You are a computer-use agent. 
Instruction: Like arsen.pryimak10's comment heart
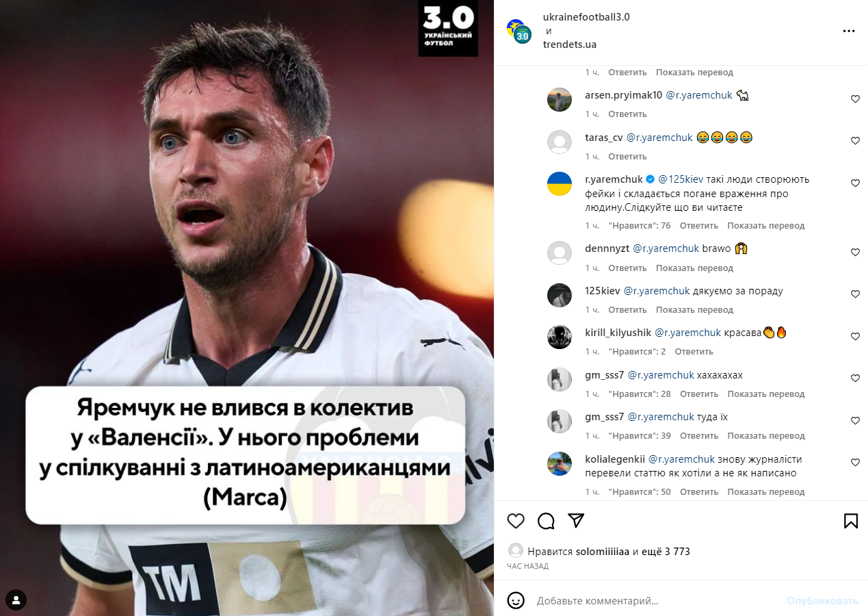pyautogui.click(x=855, y=99)
